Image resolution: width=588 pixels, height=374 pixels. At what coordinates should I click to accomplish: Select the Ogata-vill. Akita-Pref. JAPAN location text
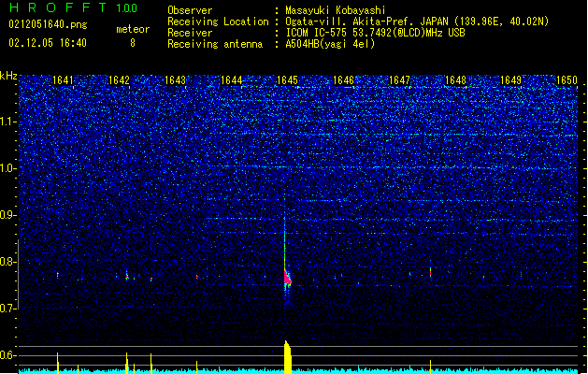point(417,22)
